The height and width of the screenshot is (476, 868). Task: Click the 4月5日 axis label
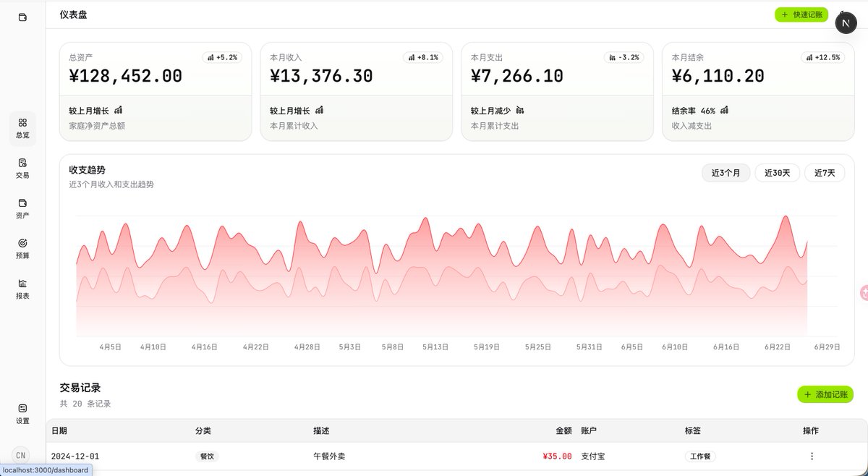pos(110,347)
